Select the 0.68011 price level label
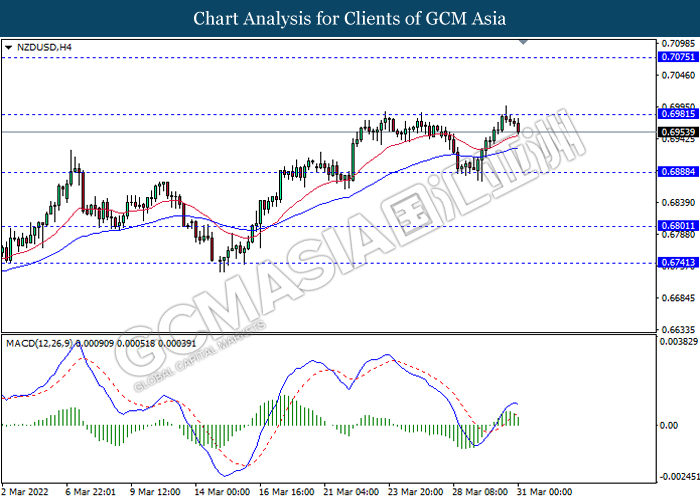Screen dimensions: 700x500 tap(678, 226)
